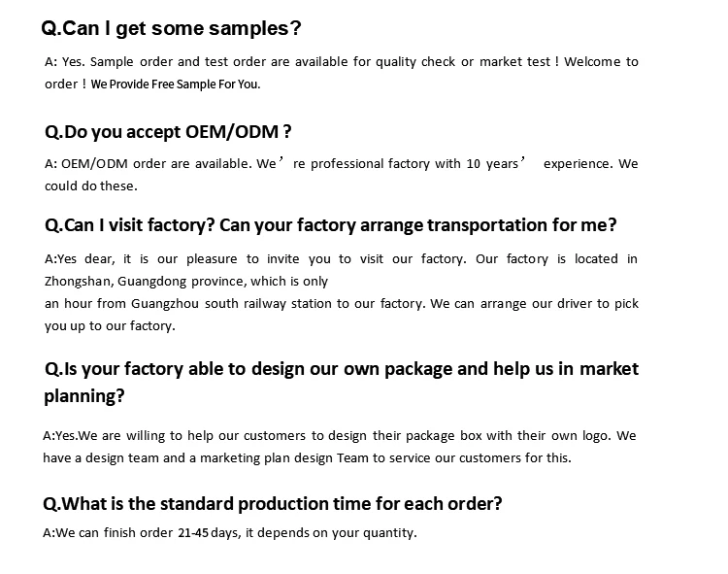This screenshot has height=574, width=728.
Task: Click the standard production time question
Action: pyautogui.click(x=273, y=504)
